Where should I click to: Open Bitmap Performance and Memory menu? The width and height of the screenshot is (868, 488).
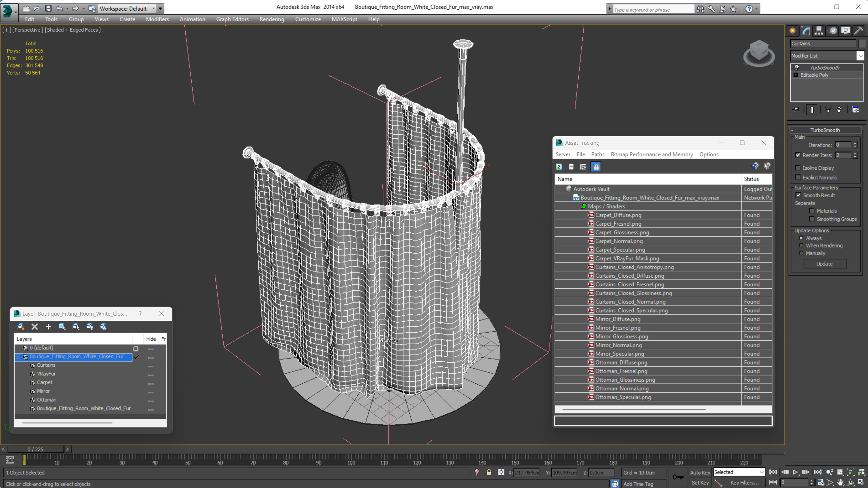coord(652,154)
